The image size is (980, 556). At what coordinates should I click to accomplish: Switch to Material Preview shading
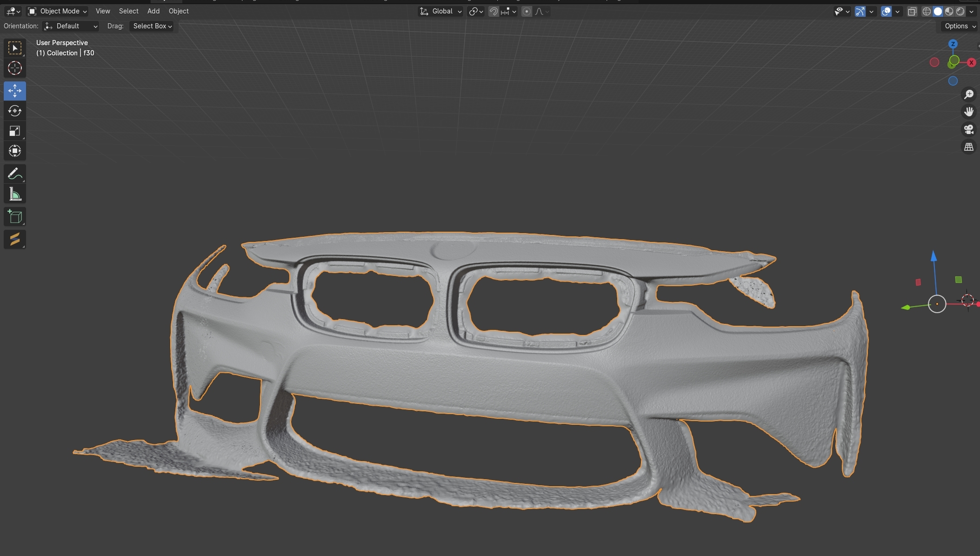pos(949,12)
